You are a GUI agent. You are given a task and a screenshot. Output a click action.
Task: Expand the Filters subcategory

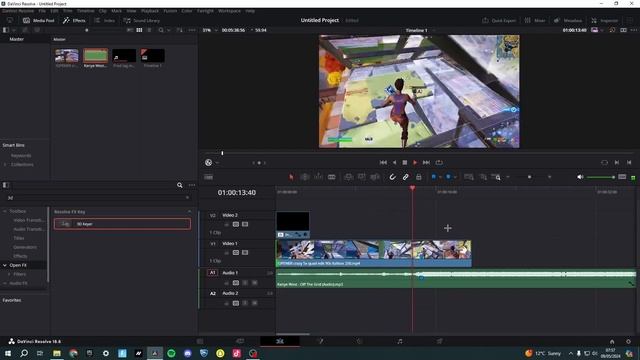(9, 274)
